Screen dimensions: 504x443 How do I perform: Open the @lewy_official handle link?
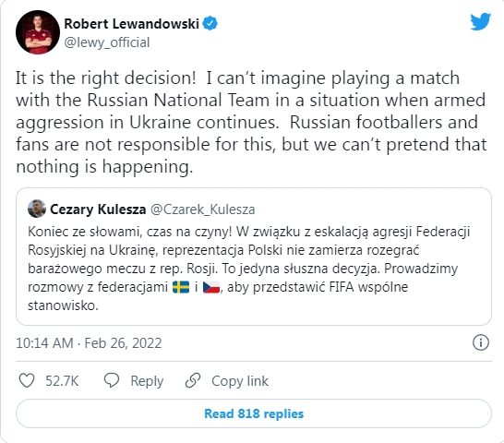107,42
